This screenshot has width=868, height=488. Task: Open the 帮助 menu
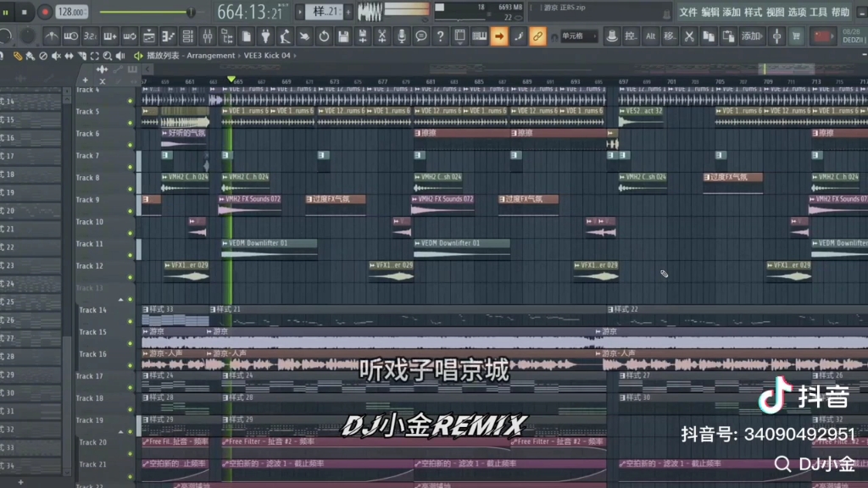point(840,12)
